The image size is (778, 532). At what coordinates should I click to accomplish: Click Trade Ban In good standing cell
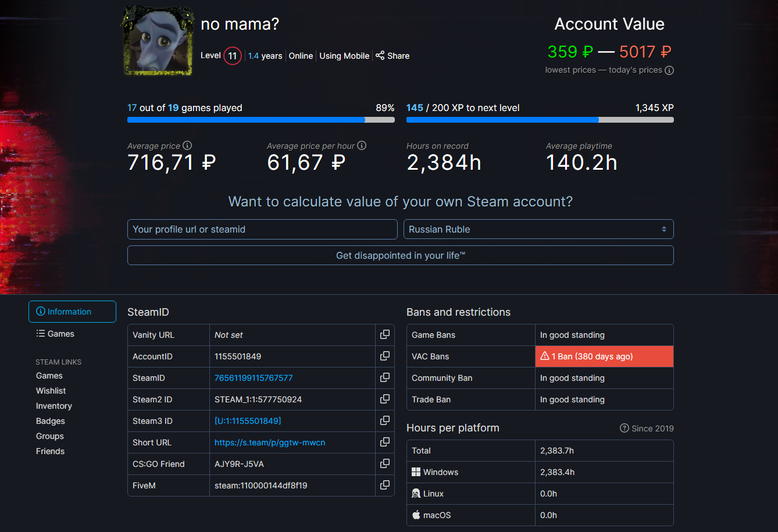coord(604,399)
